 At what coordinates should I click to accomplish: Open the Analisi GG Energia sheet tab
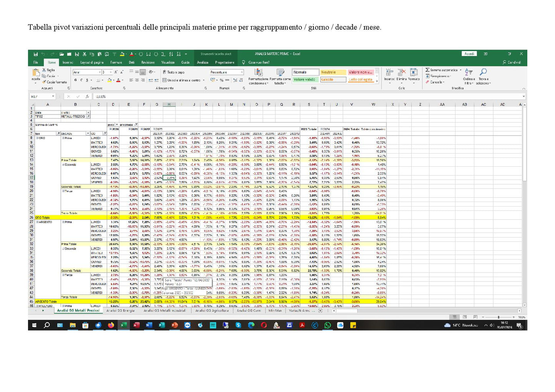[x=121, y=311]
